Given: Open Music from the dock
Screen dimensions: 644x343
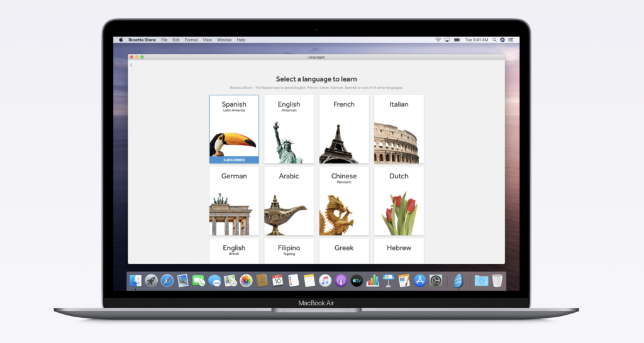Looking at the screenshot, I should click(x=325, y=281).
